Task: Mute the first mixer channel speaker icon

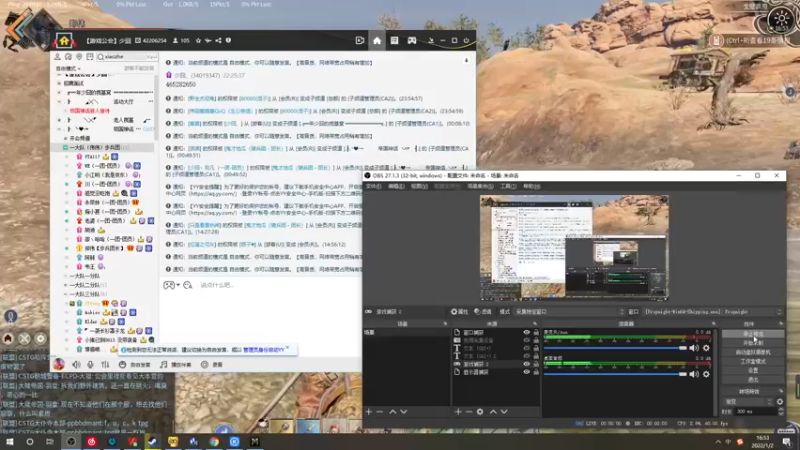Action: [694, 348]
